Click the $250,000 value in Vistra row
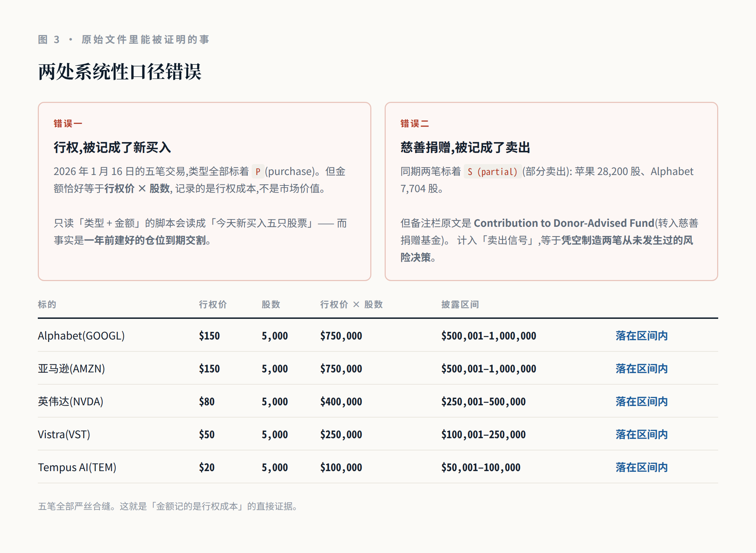The height and width of the screenshot is (553, 756). point(341,434)
